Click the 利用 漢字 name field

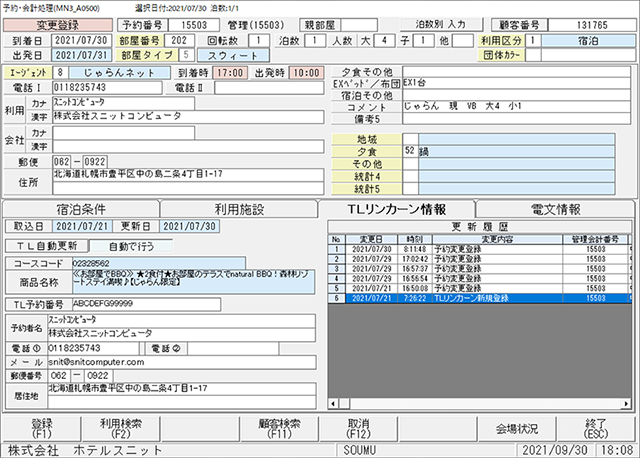pyautogui.click(x=188, y=117)
